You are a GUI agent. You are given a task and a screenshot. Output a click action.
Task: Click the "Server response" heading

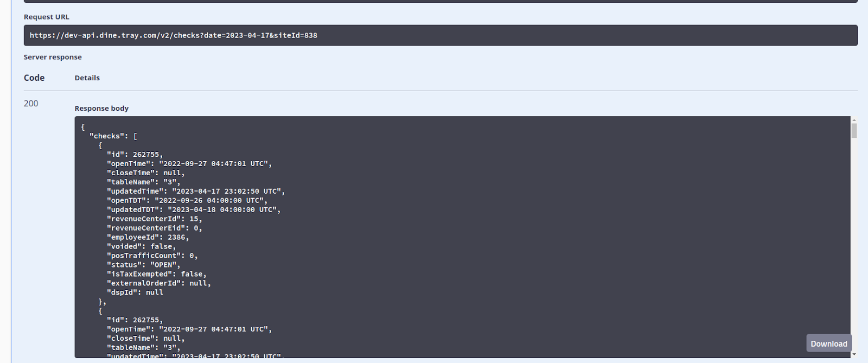(53, 57)
